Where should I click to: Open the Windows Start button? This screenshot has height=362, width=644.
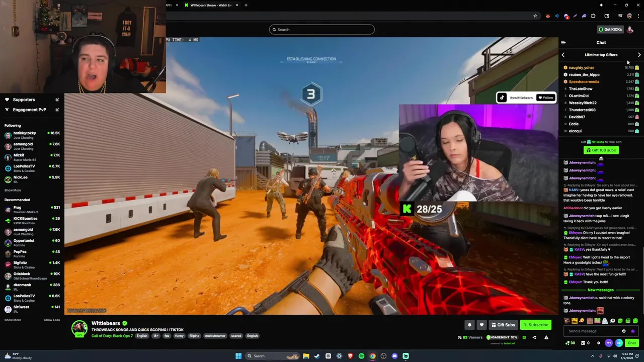[x=238, y=356]
